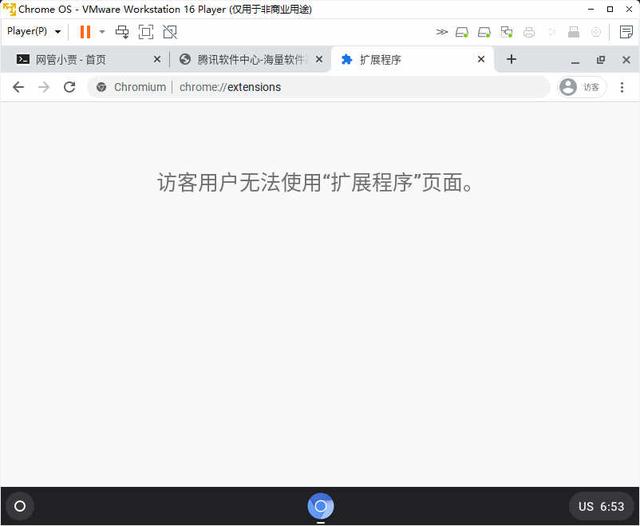Click the second hard disk device icon
Viewport: 640px width, 526px height.
coord(484,32)
